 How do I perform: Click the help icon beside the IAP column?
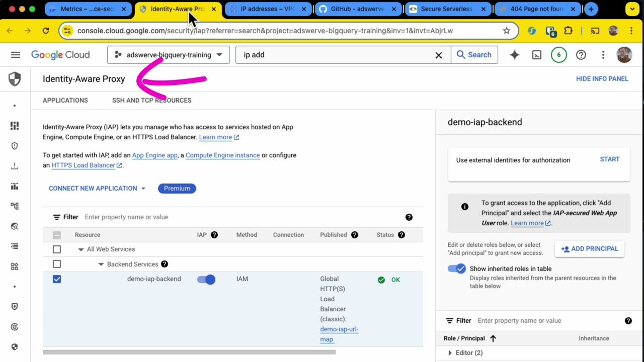point(214,235)
